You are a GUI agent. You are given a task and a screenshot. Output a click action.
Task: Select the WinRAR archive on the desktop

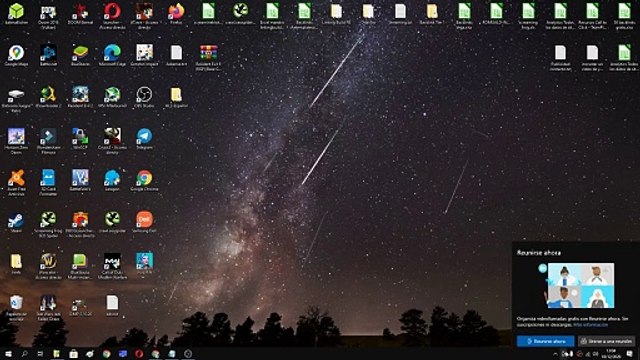tap(208, 58)
